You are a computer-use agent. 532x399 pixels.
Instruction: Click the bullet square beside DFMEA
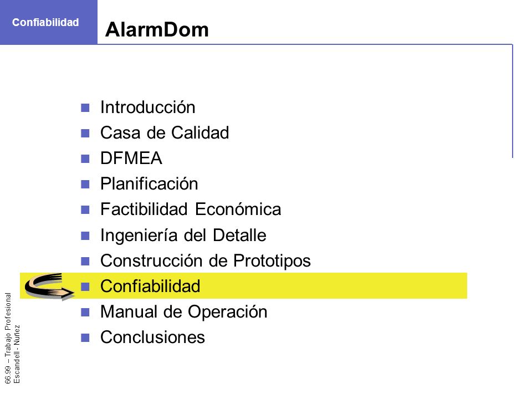pos(85,159)
